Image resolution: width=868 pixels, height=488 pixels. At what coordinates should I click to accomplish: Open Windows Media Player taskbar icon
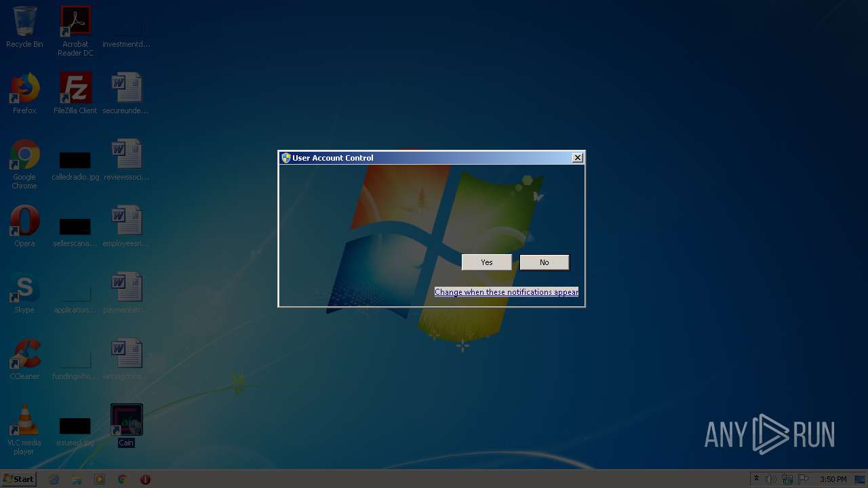click(x=100, y=479)
